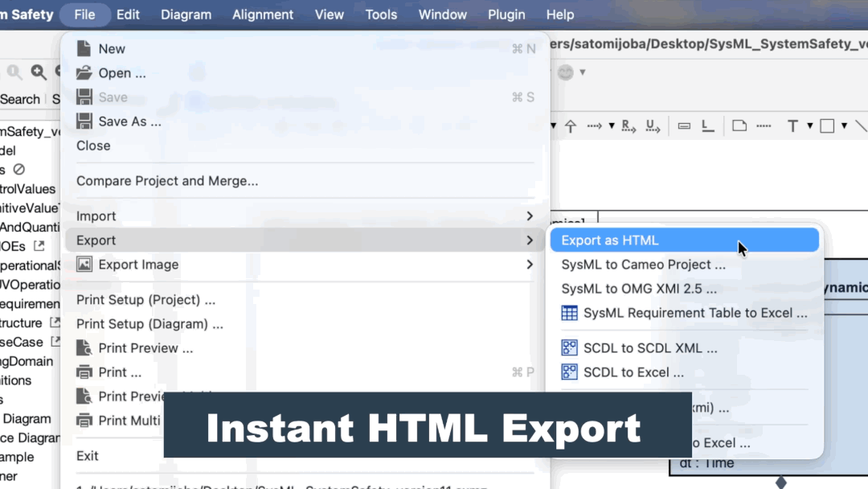Viewport: 868px width, 489px height.
Task: Click the label frame icon in the toolbar
Action: click(x=685, y=125)
